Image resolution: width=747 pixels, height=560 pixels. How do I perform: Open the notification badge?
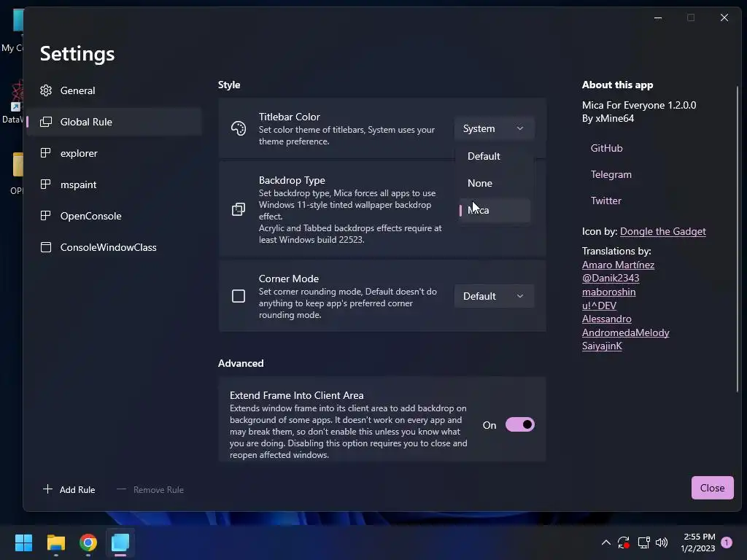727,542
